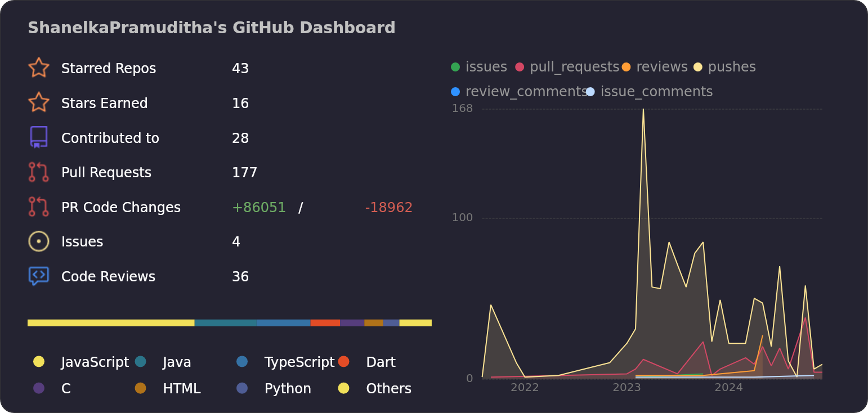Screen dimensions: 868x413
Task: Click the 100 y-axis label
Action: point(462,217)
